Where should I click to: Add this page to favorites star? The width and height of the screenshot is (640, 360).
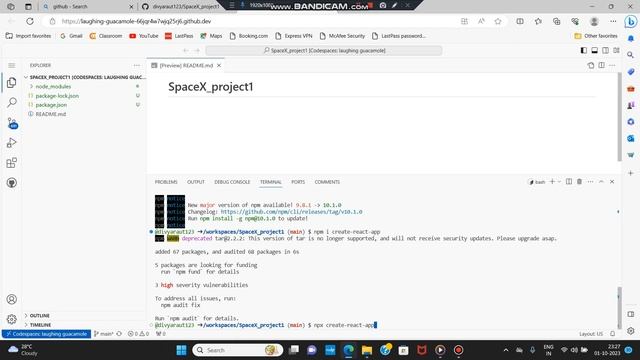(x=498, y=21)
